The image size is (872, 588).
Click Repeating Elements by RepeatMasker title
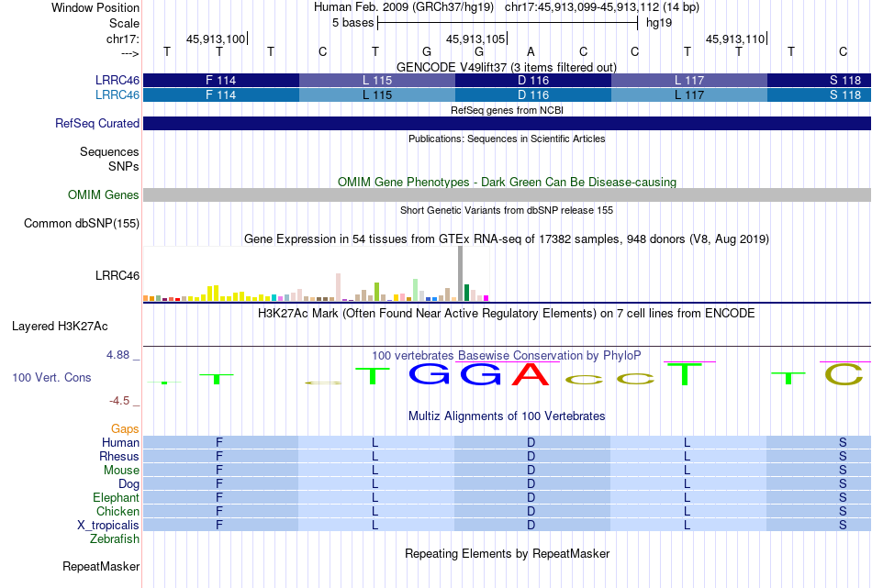pos(507,553)
